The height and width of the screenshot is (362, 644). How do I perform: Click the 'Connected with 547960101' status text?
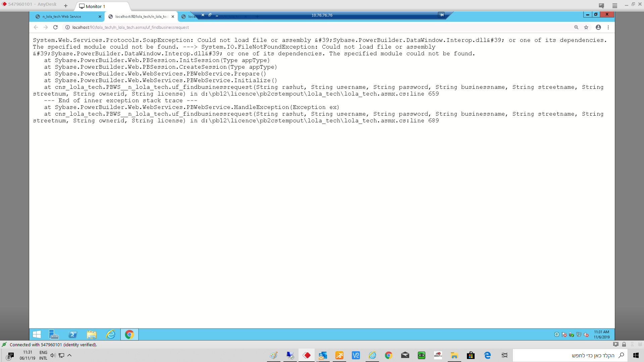[x=53, y=345]
